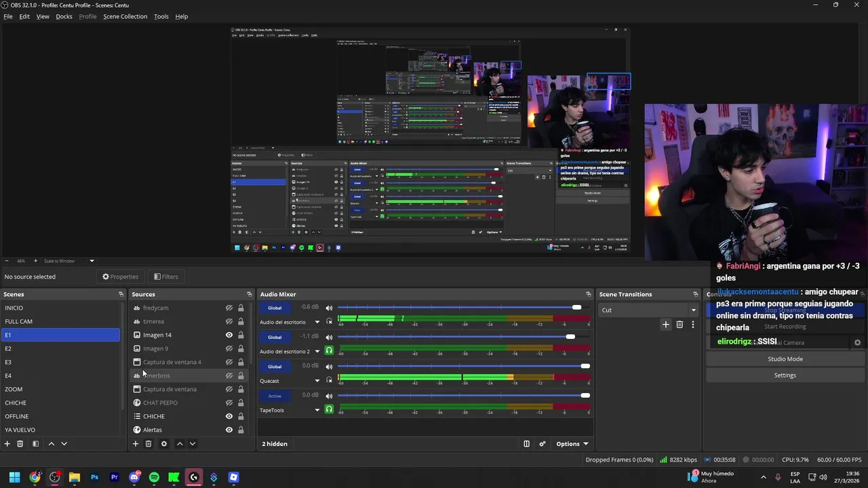Open the Cut transition dropdown
The width and height of the screenshot is (868, 488).
pyautogui.click(x=649, y=310)
